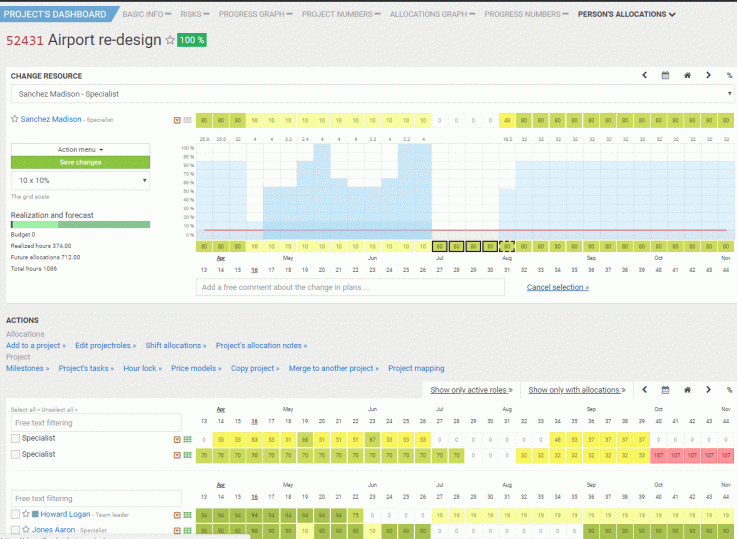737x539 pixels.
Task: Open the Action menu dropdown
Action: point(80,149)
